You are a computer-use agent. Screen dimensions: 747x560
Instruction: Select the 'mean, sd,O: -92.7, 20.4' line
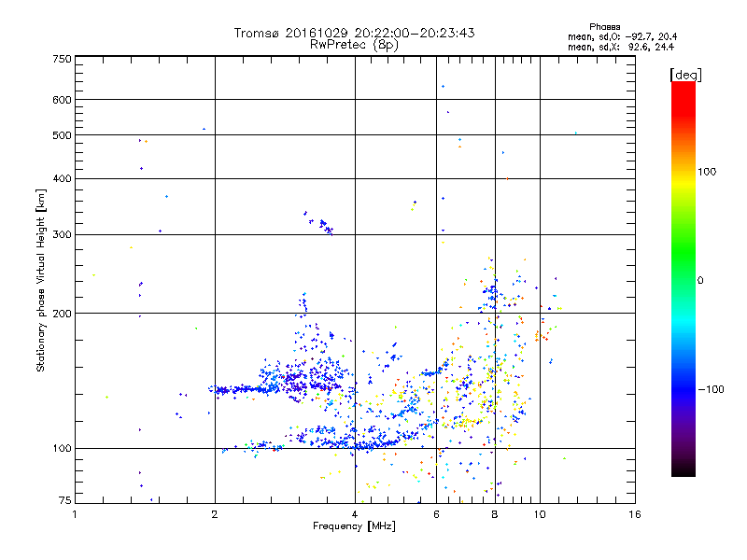(x=622, y=36)
